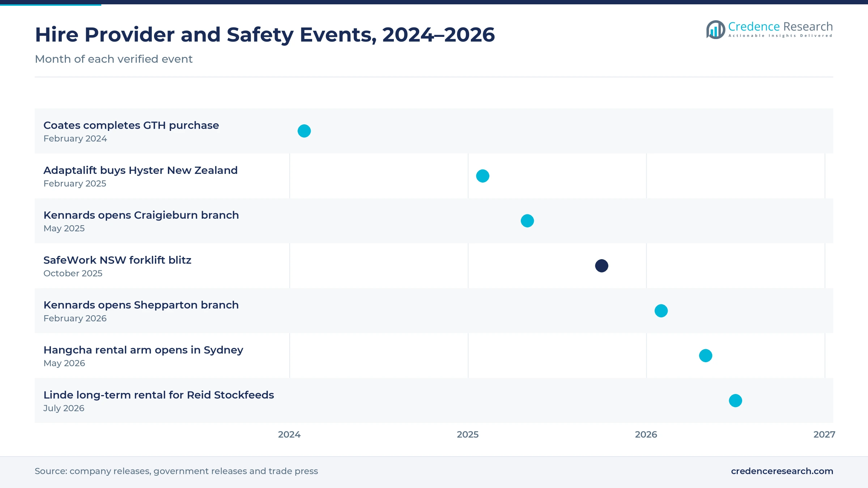The image size is (868, 488).
Task: Select the Hangcha Sydney rental dot
Action: [706, 356]
